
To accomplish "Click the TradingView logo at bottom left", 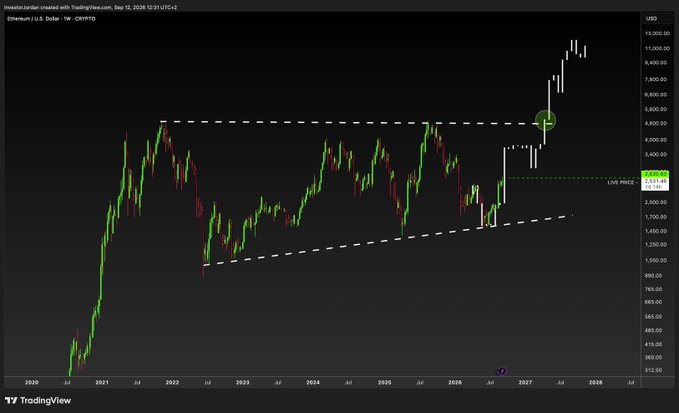I will point(38,400).
